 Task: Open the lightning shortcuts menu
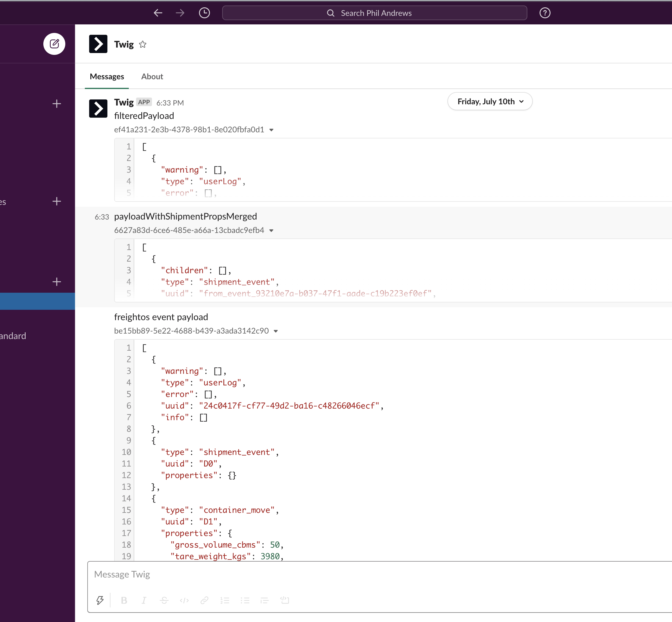[x=100, y=600]
